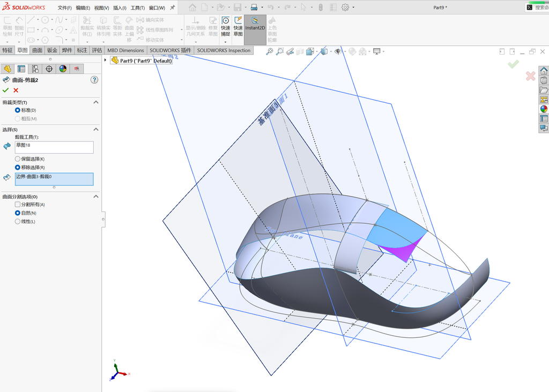
Task: Open the View Orientation cube icon
Action: [310, 51]
